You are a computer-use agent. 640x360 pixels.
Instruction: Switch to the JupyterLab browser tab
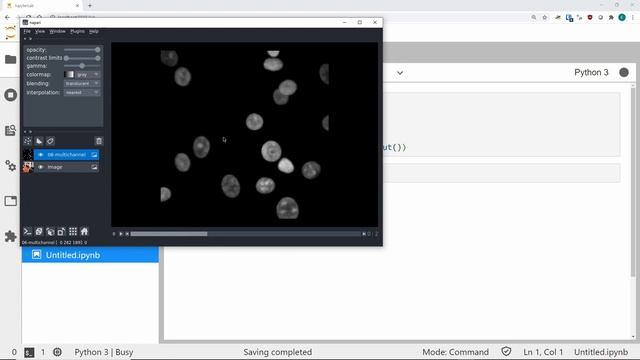[41, 6]
